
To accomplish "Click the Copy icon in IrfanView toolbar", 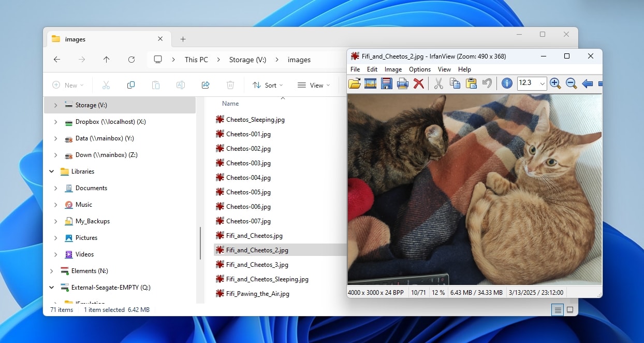I will [455, 83].
